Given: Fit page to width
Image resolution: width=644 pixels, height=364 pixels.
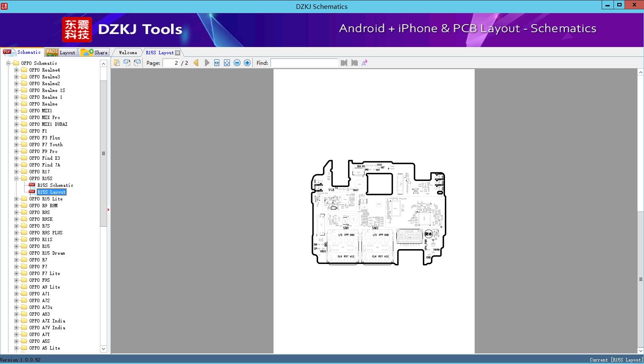Looking at the screenshot, I should [x=217, y=63].
